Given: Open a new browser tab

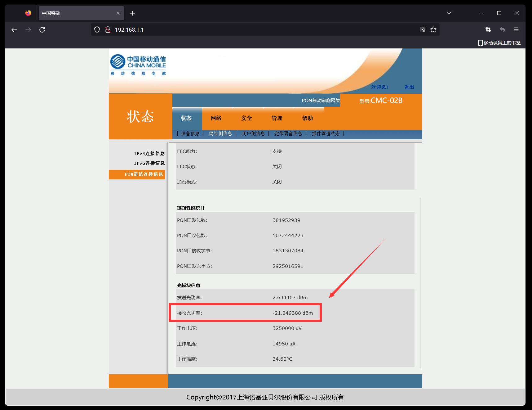Looking at the screenshot, I should point(132,13).
